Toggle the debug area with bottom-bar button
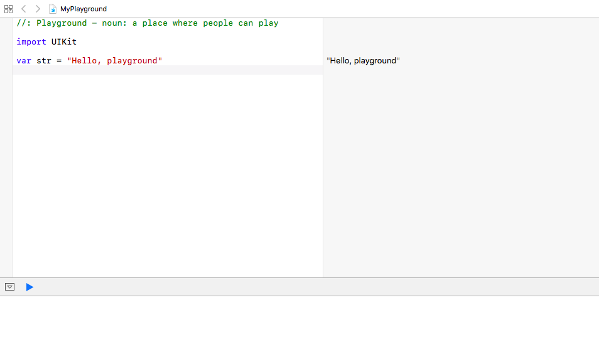This screenshot has width=599, height=364. coord(9,287)
